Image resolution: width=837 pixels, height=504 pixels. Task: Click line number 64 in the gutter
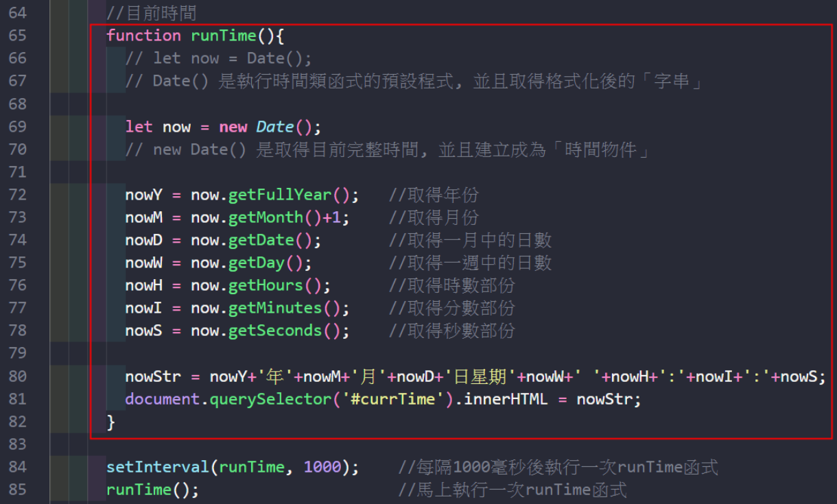[x=17, y=12]
